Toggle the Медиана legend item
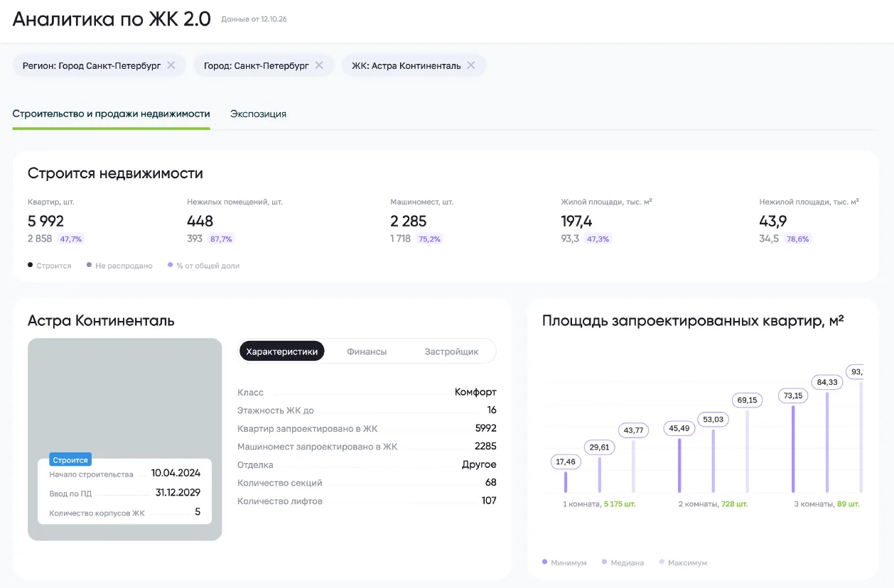The height and width of the screenshot is (588, 894). (x=623, y=562)
